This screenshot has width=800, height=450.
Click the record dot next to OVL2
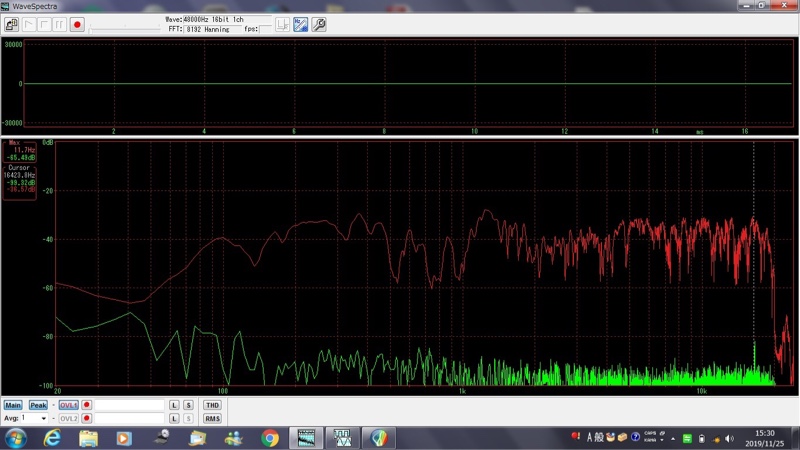pyautogui.click(x=86, y=418)
